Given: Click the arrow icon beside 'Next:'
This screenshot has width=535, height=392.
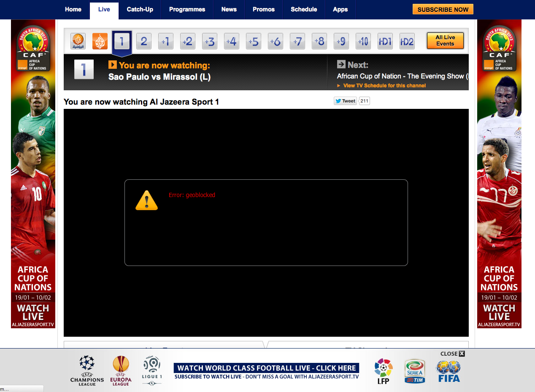Looking at the screenshot, I should tap(341, 64).
